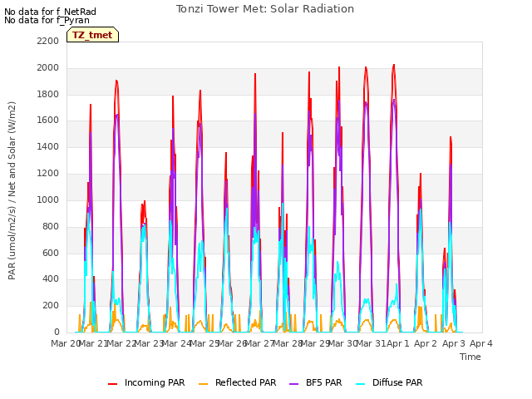Click the Time x-axis label
This screenshot has width=532, height=399.
(470, 357)
